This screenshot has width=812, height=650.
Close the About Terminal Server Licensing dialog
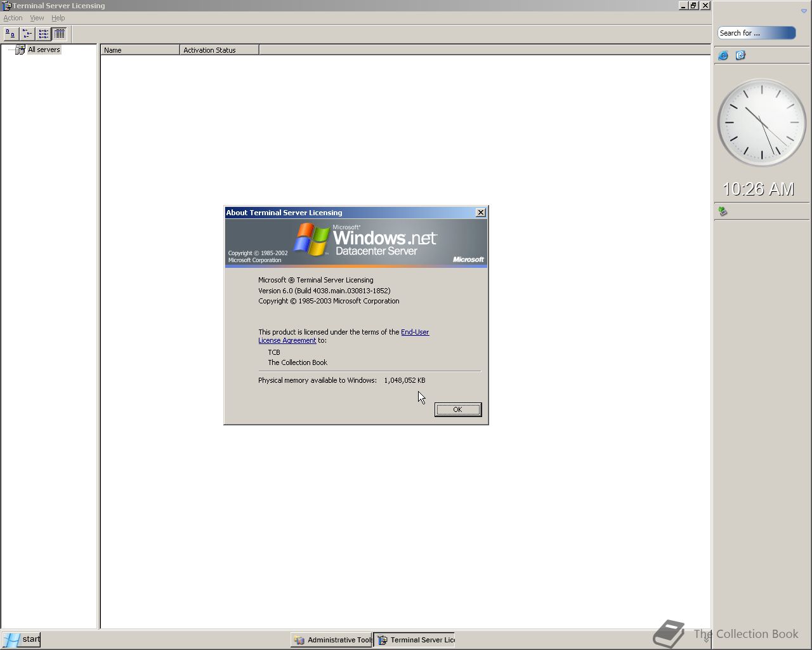(481, 212)
